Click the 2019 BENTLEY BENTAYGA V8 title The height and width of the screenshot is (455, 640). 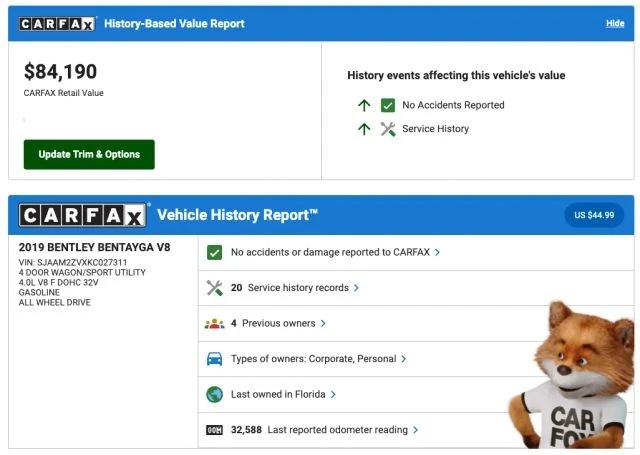click(94, 247)
